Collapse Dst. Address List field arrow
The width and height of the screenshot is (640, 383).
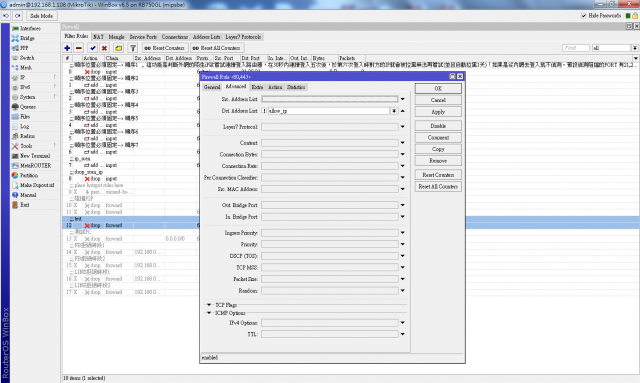pos(402,111)
